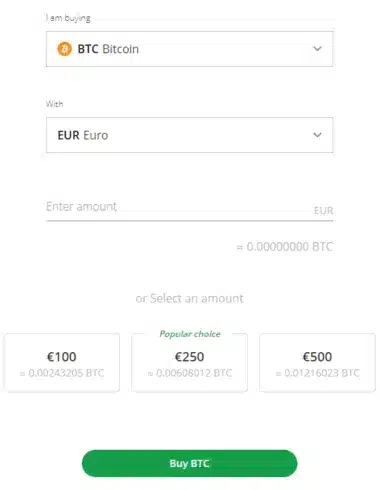Click the ≈ 0.00243205 BTC estimate text

(62, 373)
